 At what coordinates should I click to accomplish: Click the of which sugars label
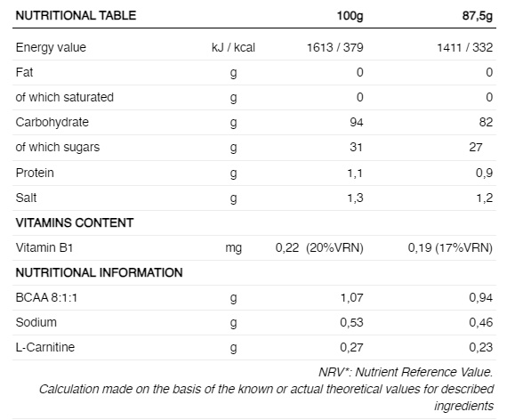(58, 147)
